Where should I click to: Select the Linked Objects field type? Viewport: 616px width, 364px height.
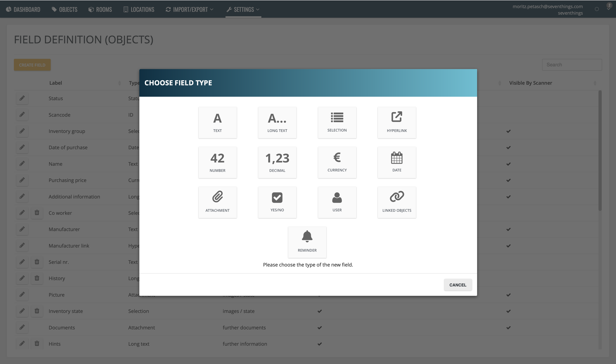tap(397, 202)
